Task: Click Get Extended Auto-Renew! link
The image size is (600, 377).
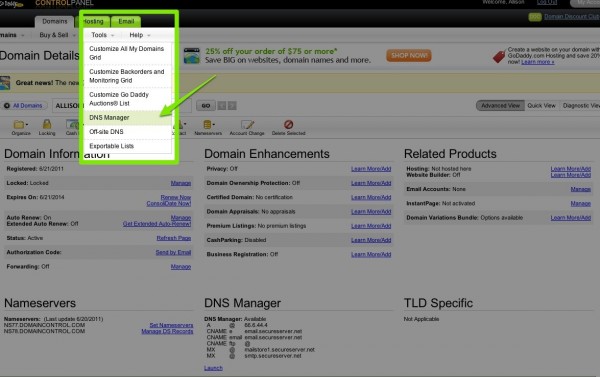Action: pos(157,224)
